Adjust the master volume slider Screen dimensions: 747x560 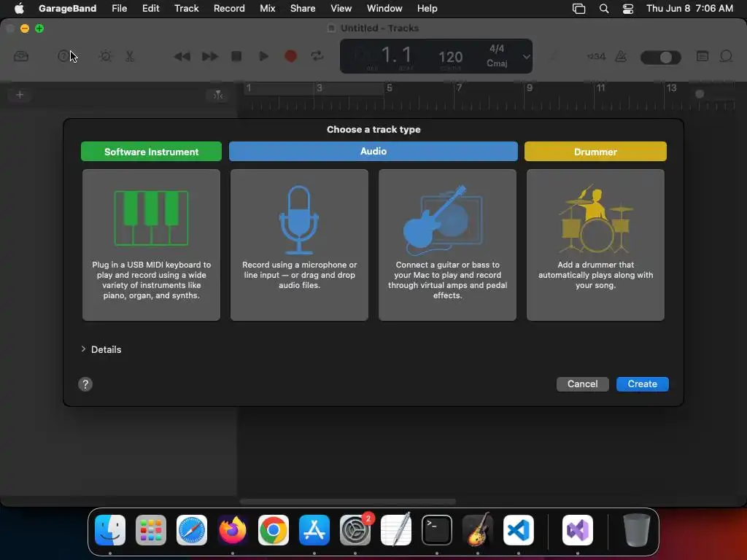(x=661, y=57)
